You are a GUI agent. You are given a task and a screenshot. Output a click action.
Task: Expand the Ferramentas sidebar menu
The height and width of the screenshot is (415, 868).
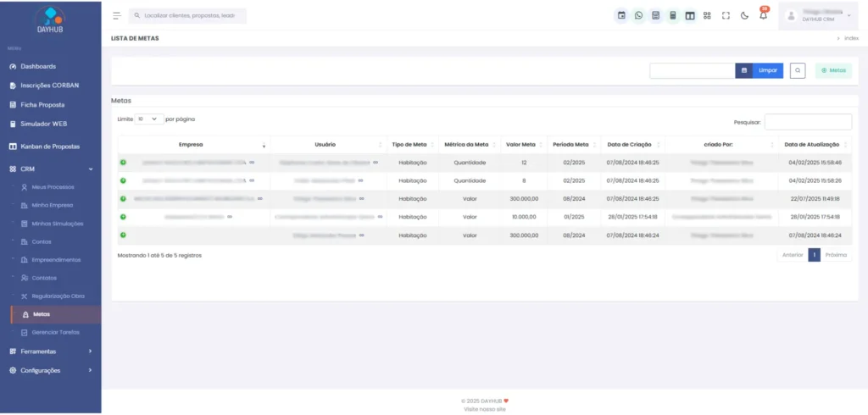coord(50,351)
